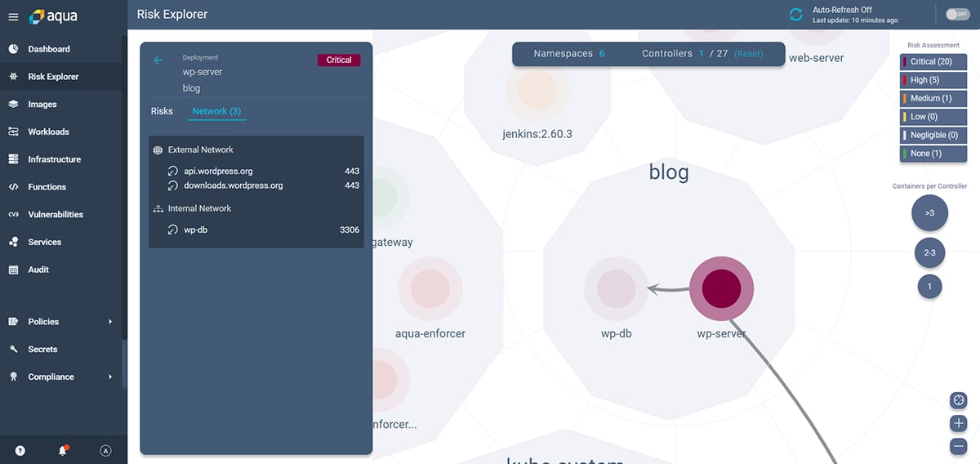Viewport: 980px width, 464px height.
Task: Filter controllers with 2-3 containers
Action: (929, 253)
